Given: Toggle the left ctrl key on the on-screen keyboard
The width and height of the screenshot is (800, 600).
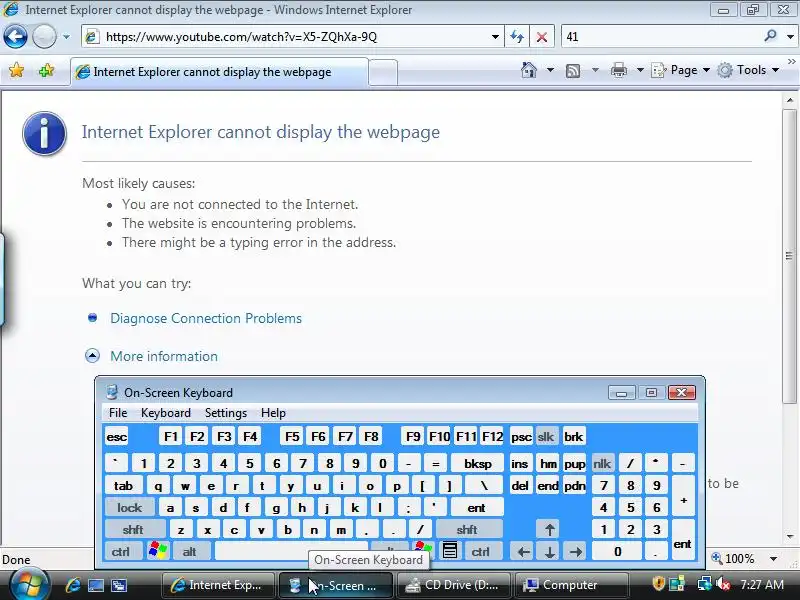Looking at the screenshot, I should coord(121,552).
